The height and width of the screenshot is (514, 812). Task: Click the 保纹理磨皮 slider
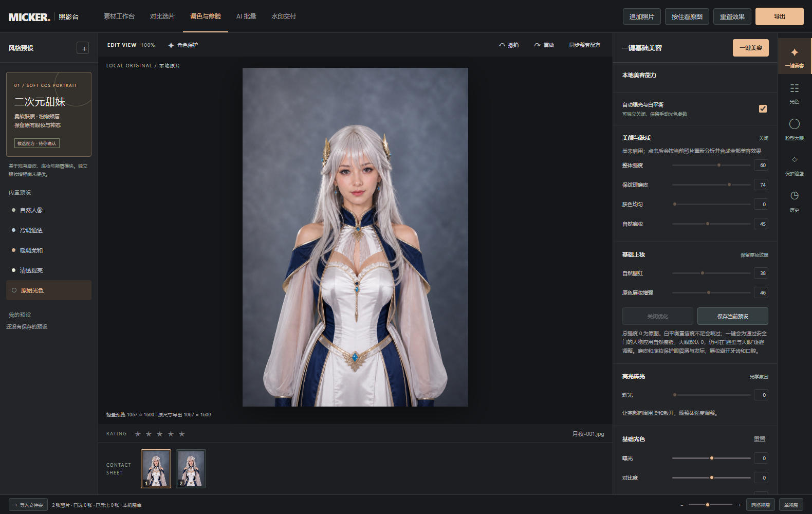711,185
